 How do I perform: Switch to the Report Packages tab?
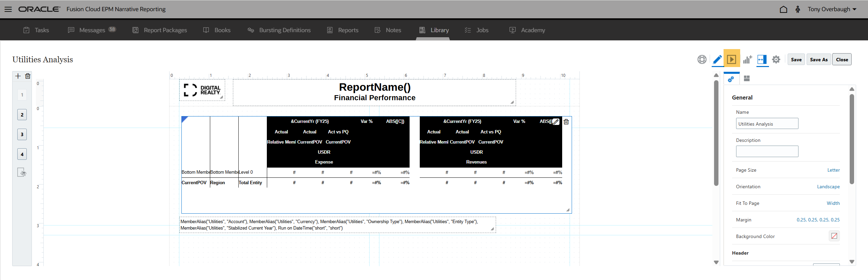click(159, 30)
